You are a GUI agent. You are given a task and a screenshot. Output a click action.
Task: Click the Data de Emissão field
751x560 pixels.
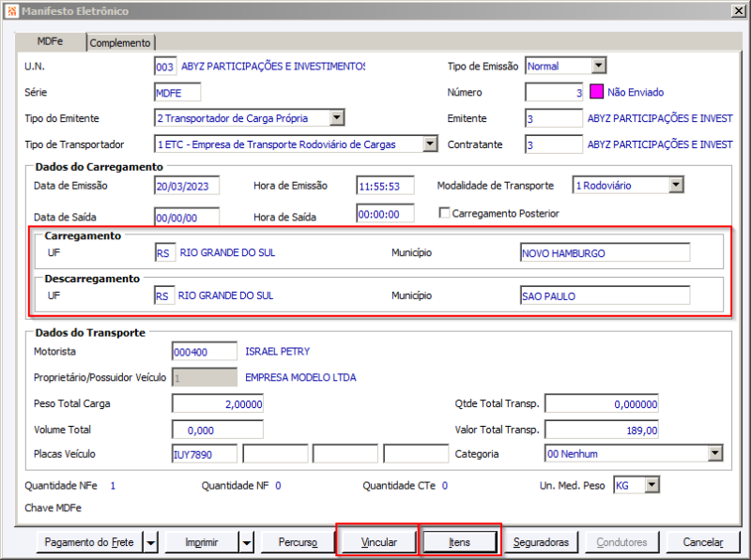click(x=187, y=186)
